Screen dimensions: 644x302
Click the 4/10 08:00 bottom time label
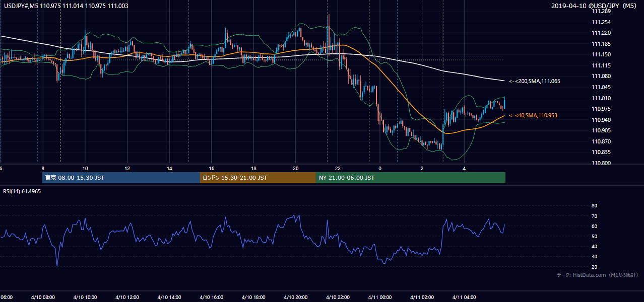coord(42,297)
